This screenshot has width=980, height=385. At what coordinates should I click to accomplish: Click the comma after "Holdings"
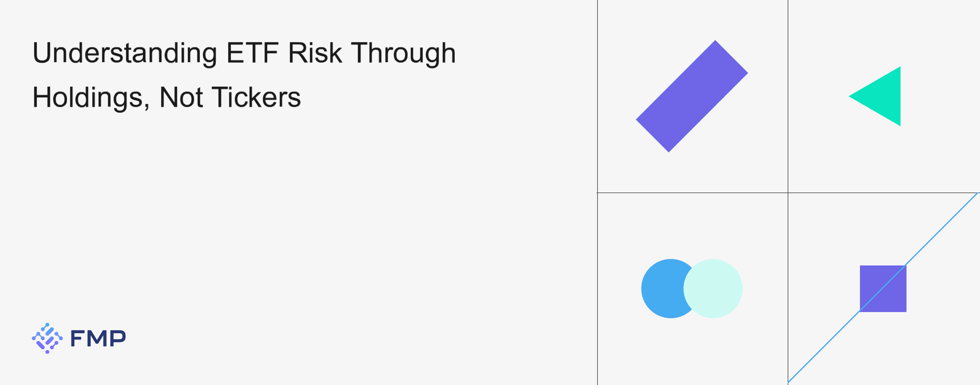tap(147, 107)
